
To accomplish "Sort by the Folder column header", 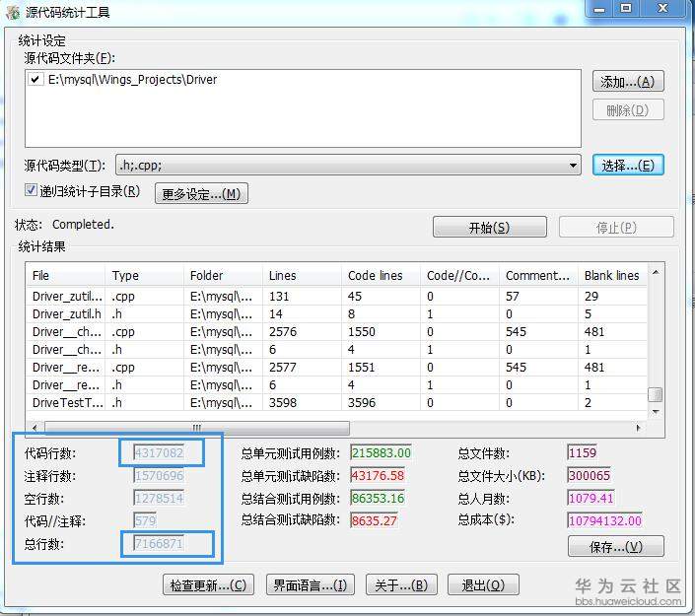I will [x=224, y=275].
